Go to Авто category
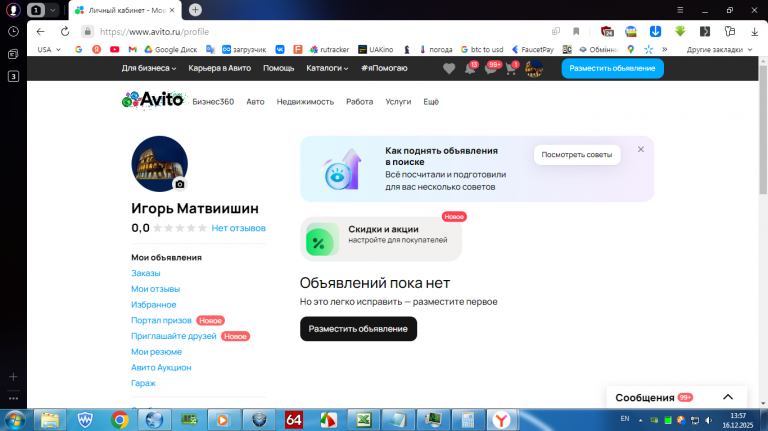Viewport: 768px width, 431px height. [255, 102]
